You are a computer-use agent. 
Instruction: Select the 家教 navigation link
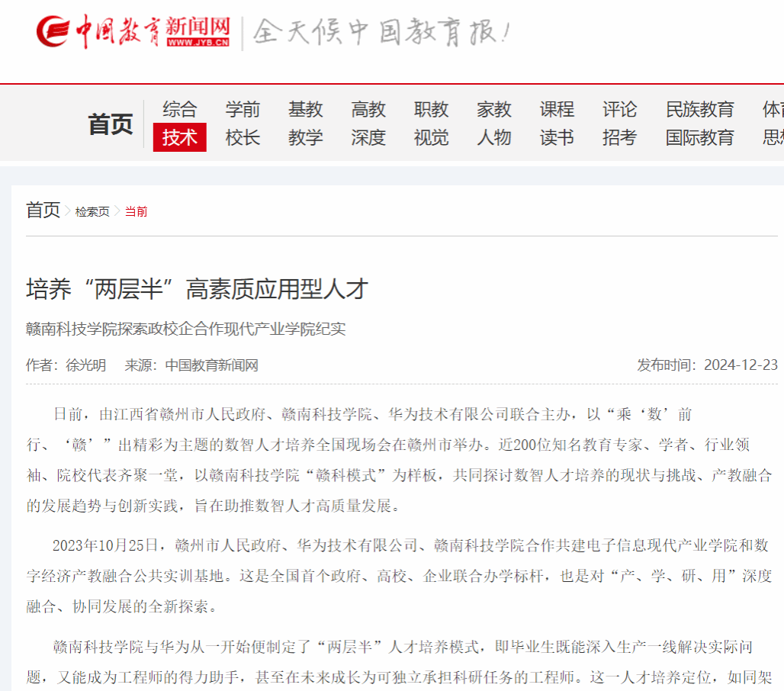click(x=494, y=110)
